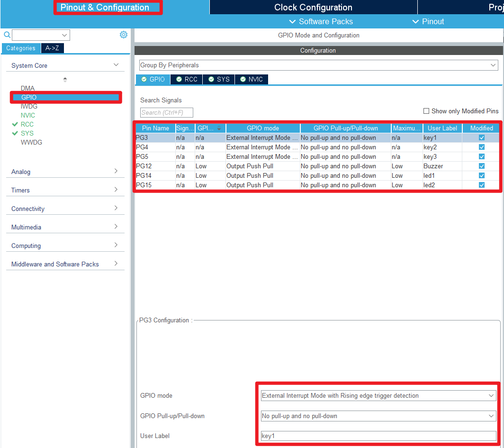Open the Software Packs menu
Screen dimensions: 504x448
coord(321,21)
